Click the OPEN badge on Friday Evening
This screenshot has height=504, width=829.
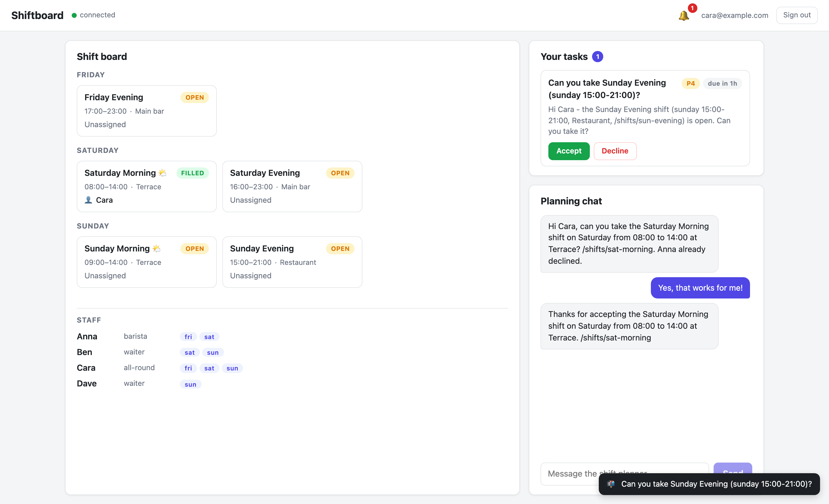(x=194, y=97)
